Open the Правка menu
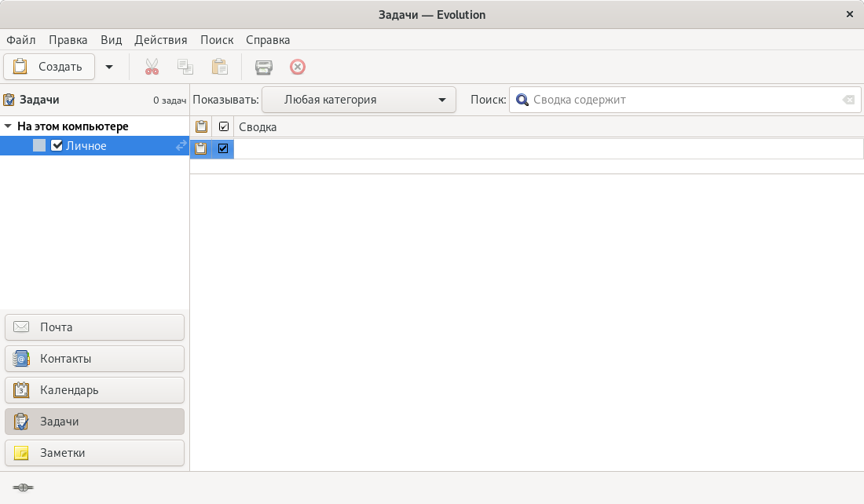Viewport: 864px width, 504px height. click(68, 40)
